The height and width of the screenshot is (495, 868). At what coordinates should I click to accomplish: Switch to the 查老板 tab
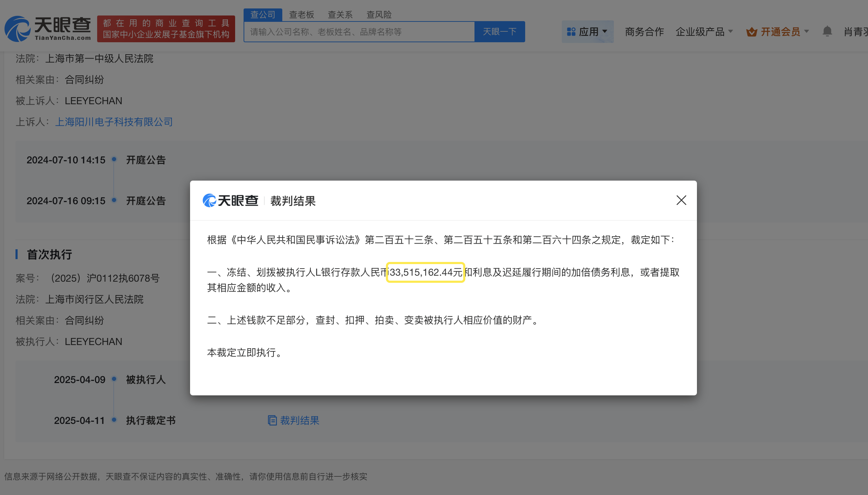point(301,14)
